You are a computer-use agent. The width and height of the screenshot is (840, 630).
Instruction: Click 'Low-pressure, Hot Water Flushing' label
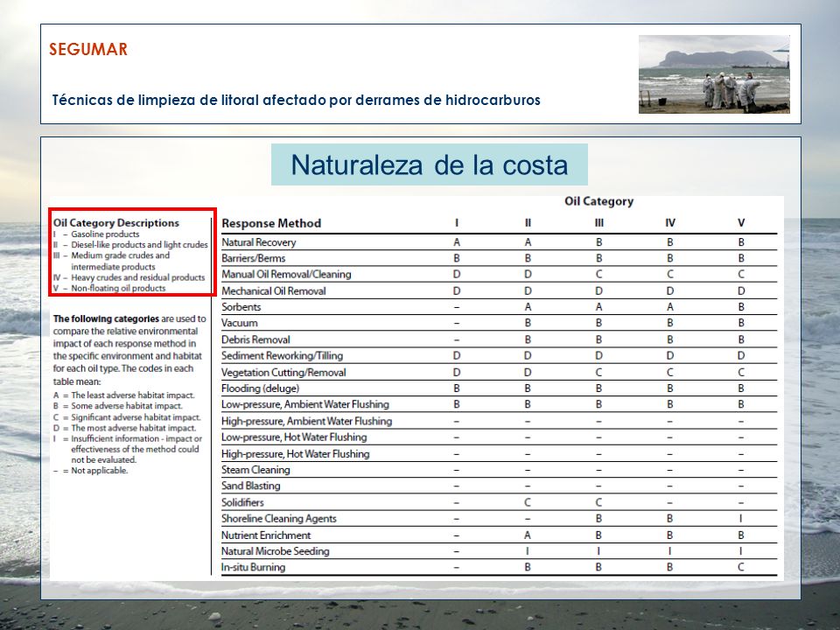click(x=294, y=437)
